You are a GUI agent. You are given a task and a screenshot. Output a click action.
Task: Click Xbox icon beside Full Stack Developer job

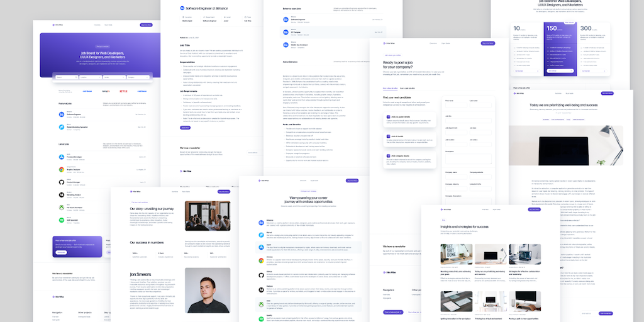(x=61, y=208)
